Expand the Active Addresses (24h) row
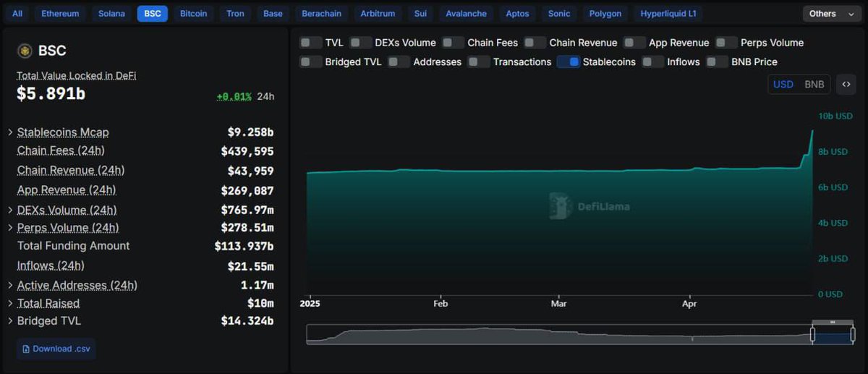Screen dimensions: 868x374 tap(10, 285)
